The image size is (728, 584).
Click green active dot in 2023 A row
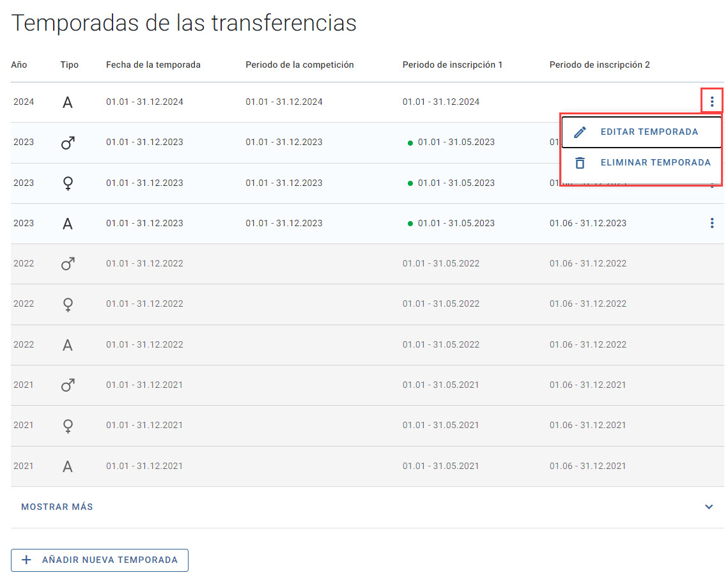tap(410, 224)
